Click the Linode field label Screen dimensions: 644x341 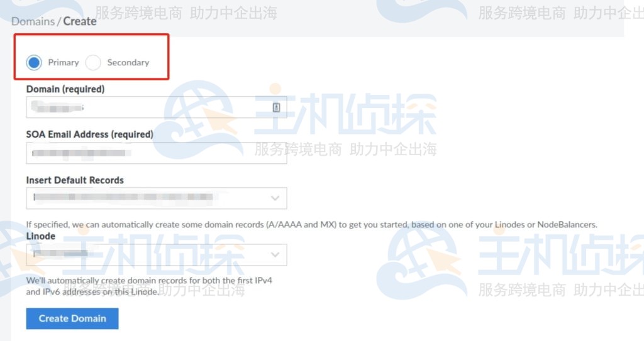tap(41, 236)
